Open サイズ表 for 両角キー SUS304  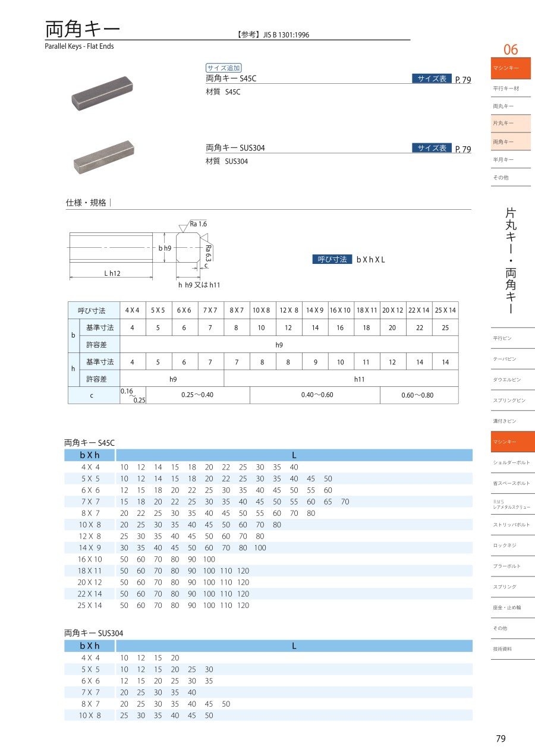(x=432, y=148)
